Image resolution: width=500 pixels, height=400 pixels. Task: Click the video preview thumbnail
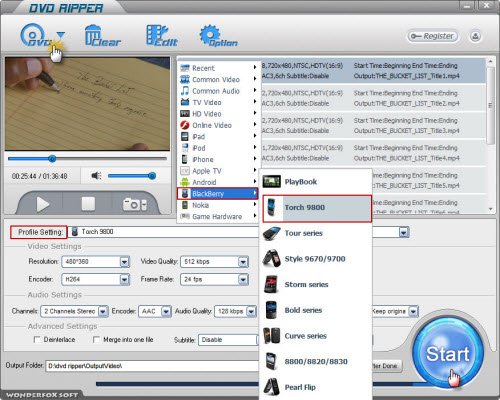coord(87,104)
